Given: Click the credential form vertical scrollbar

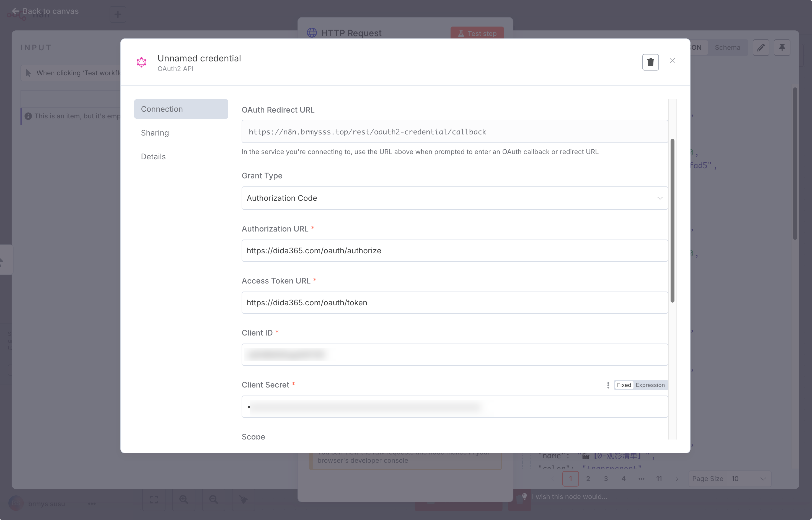Looking at the screenshot, I should click(x=672, y=220).
